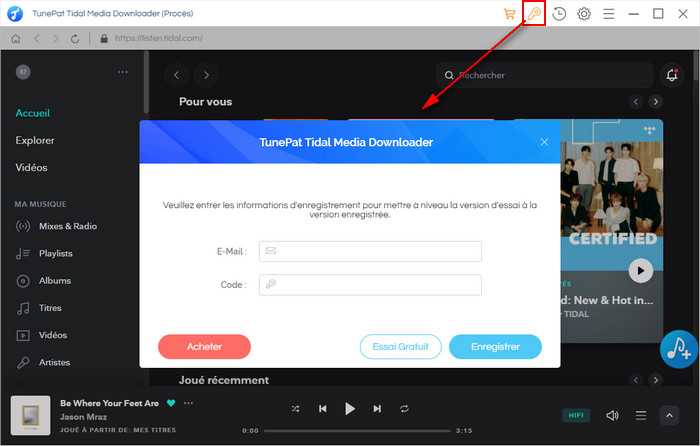
Task: Open the download history clock icon
Action: [x=560, y=14]
